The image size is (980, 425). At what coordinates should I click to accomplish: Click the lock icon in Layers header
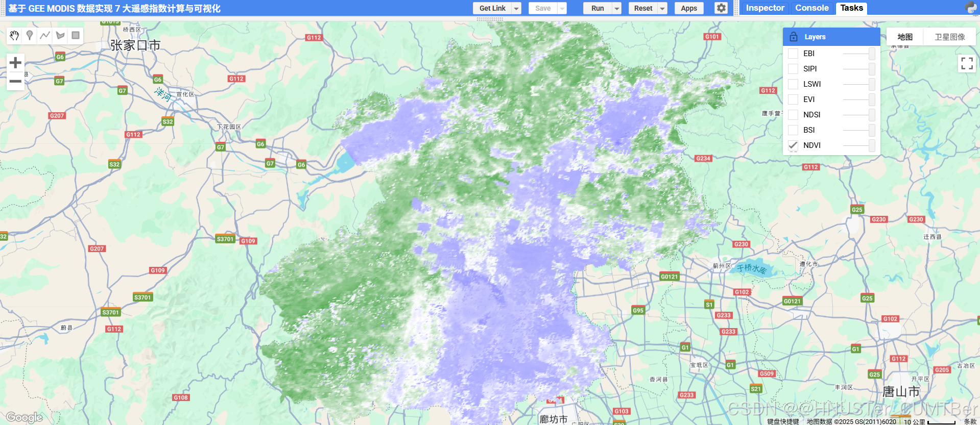pyautogui.click(x=794, y=37)
